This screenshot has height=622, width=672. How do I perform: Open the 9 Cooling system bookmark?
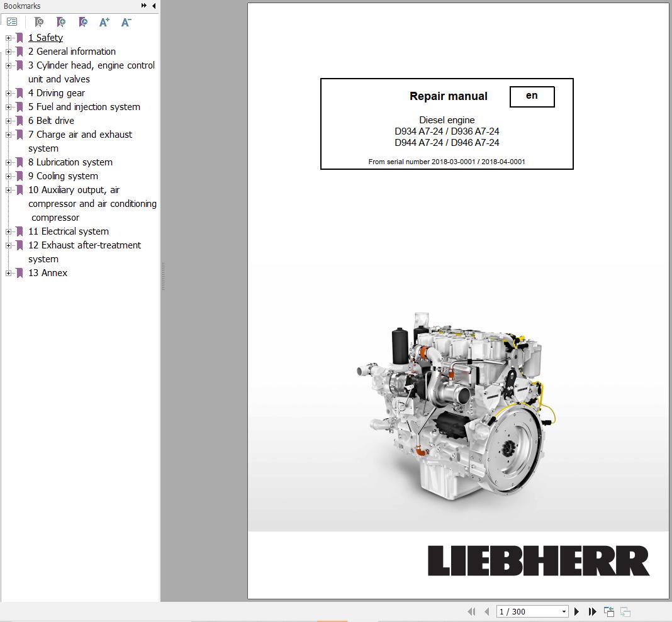coord(63,176)
